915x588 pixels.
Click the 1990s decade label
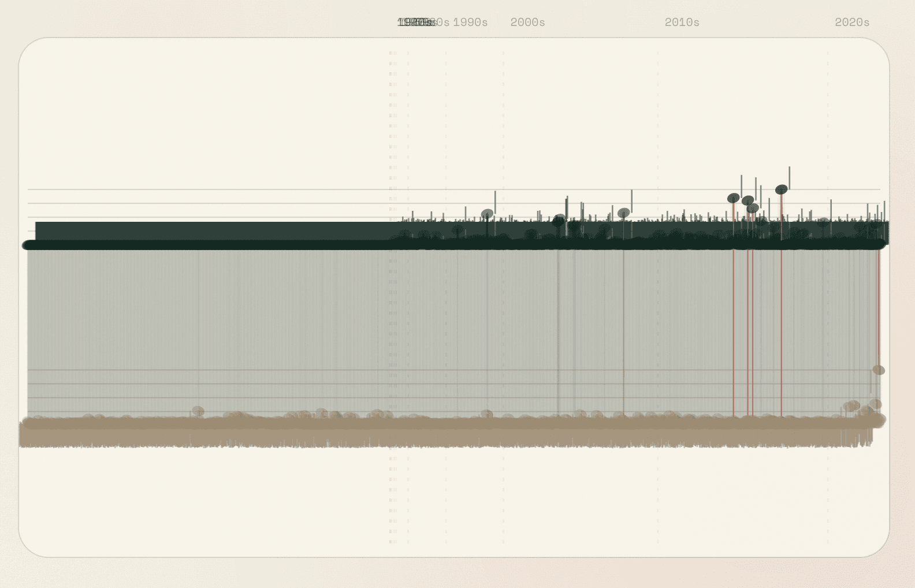click(x=470, y=23)
